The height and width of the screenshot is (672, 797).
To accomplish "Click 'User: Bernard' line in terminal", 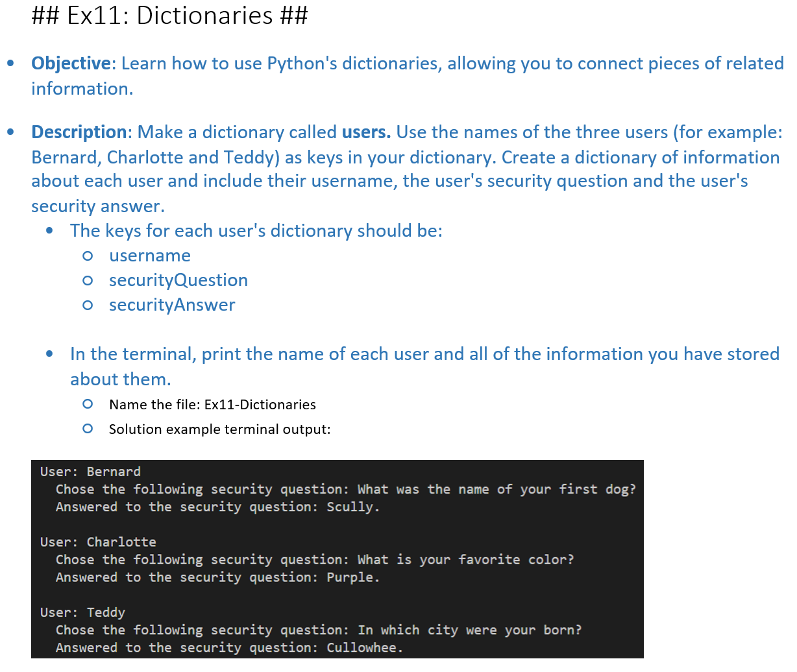I will pyautogui.click(x=90, y=472).
